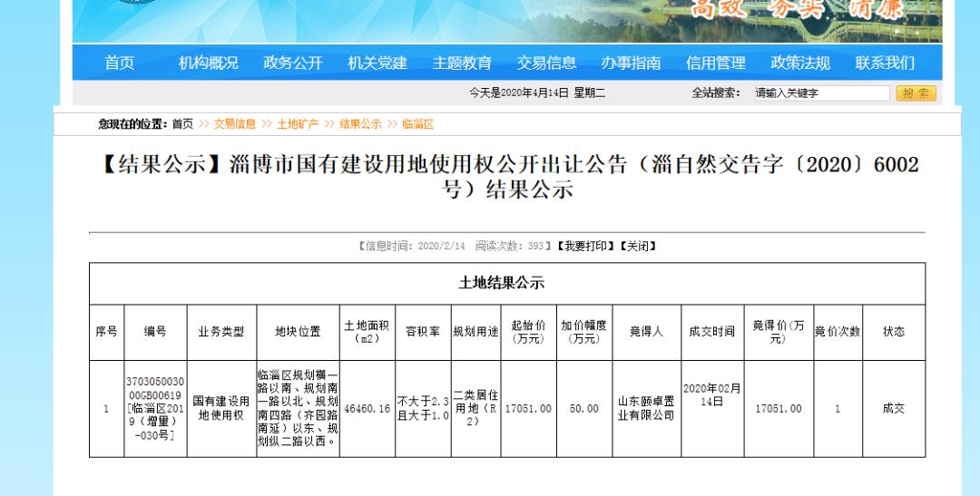Click the 我要打印 link
Screen dimensions: 980x496
[x=585, y=246]
